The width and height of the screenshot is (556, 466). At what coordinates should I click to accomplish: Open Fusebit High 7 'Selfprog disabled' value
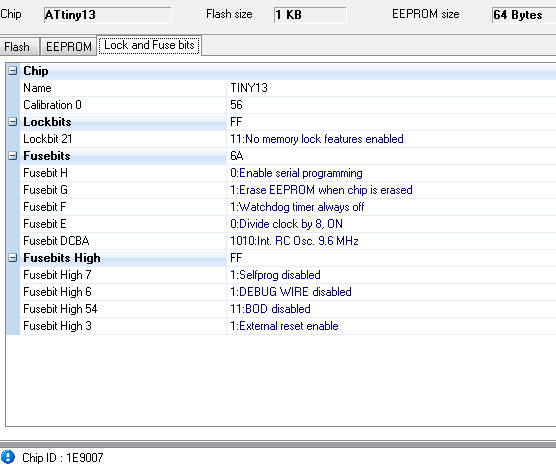[275, 275]
